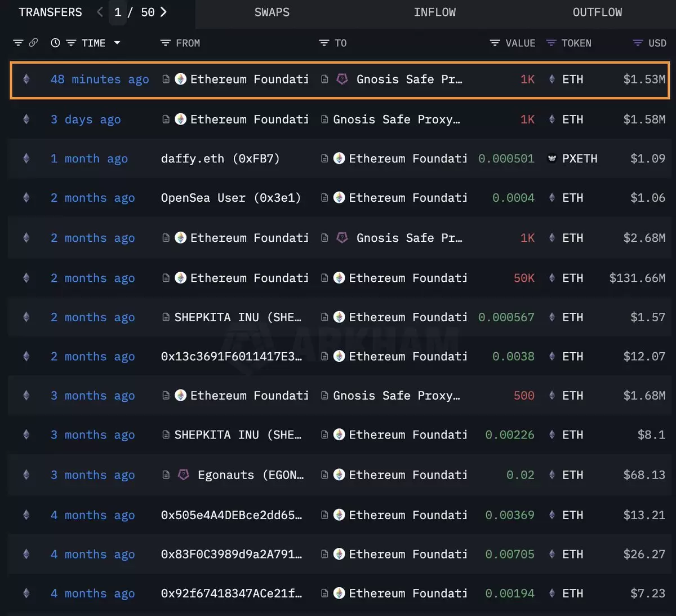Click the link chain icon in header
This screenshot has width=676, height=616.
point(33,43)
